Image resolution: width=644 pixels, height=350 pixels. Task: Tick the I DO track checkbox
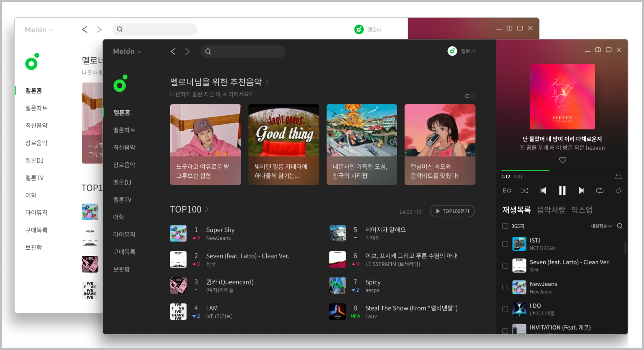pos(505,309)
